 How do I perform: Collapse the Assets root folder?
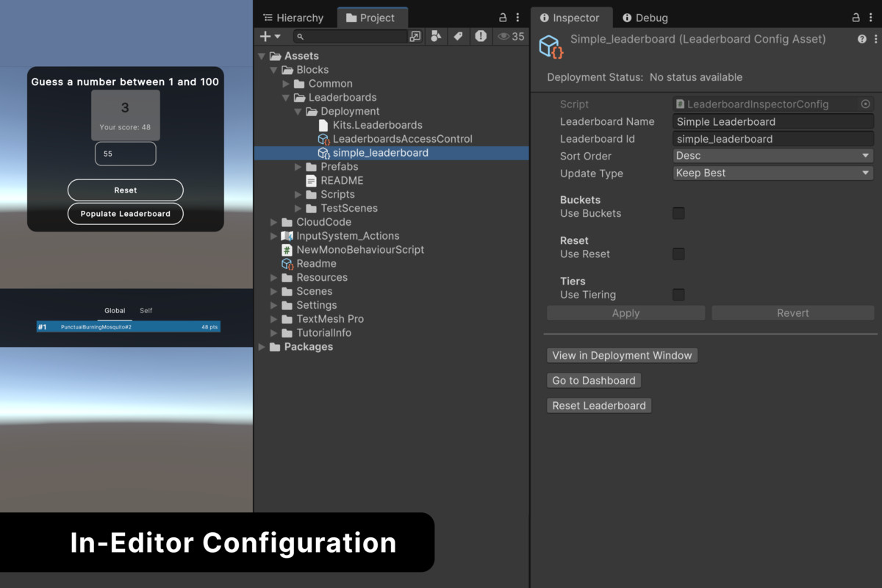(x=262, y=56)
